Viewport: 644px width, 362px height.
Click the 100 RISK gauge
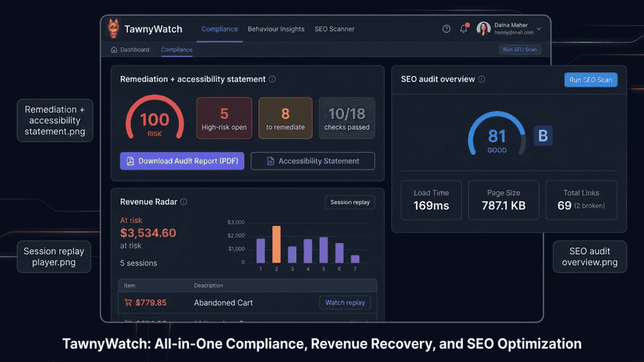[155, 117]
